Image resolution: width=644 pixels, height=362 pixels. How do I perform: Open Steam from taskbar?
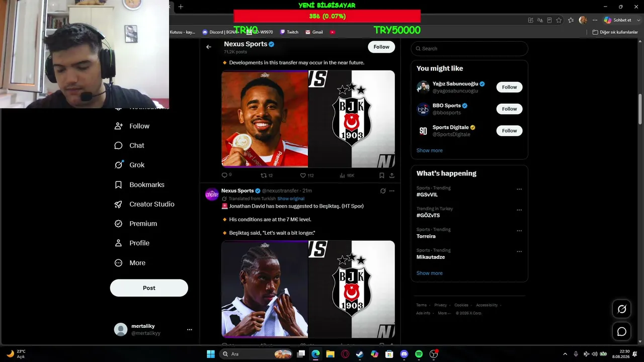tap(360, 354)
